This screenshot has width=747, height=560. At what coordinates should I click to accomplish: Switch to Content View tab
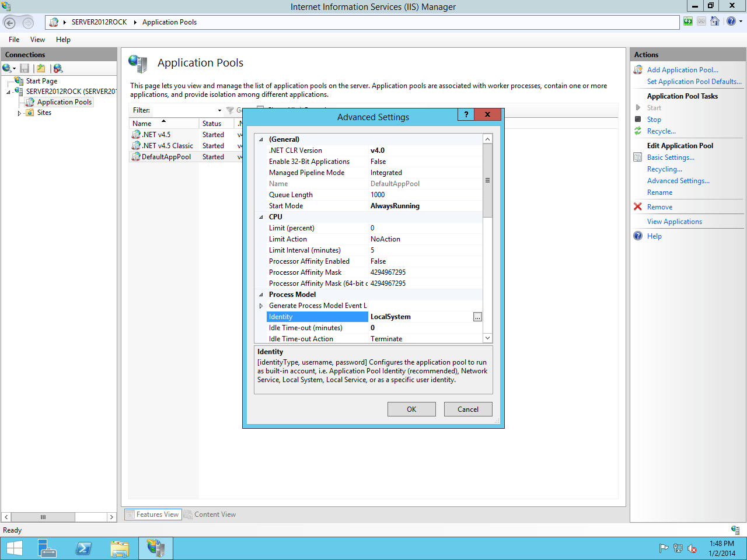click(210, 514)
